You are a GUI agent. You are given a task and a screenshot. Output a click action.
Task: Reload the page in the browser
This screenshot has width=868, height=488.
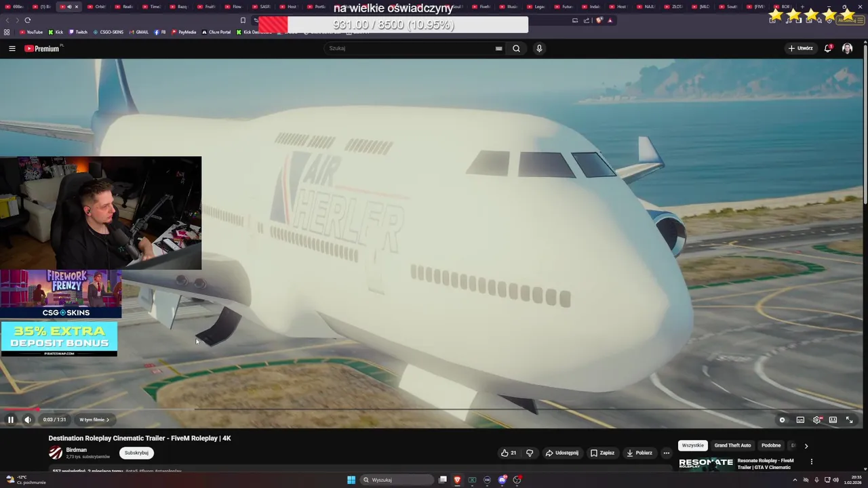(x=28, y=20)
